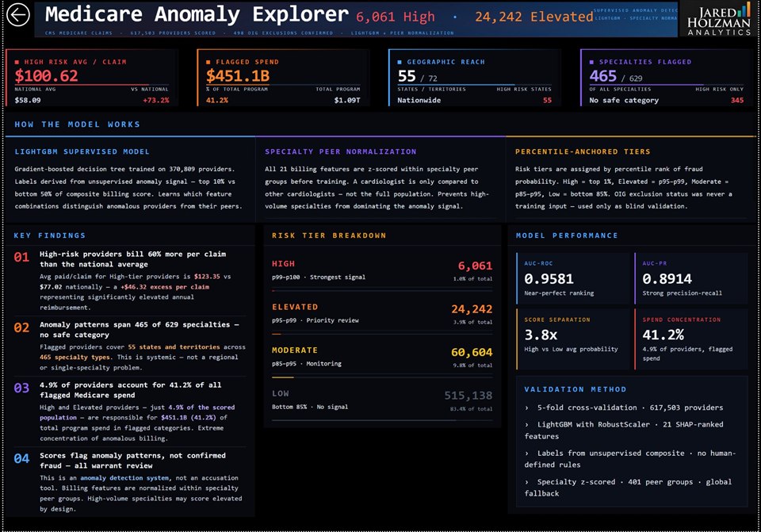The width and height of the screenshot is (761, 532).
Task: Click the AUC-ROC 0.9581 value
Action: pyautogui.click(x=549, y=278)
